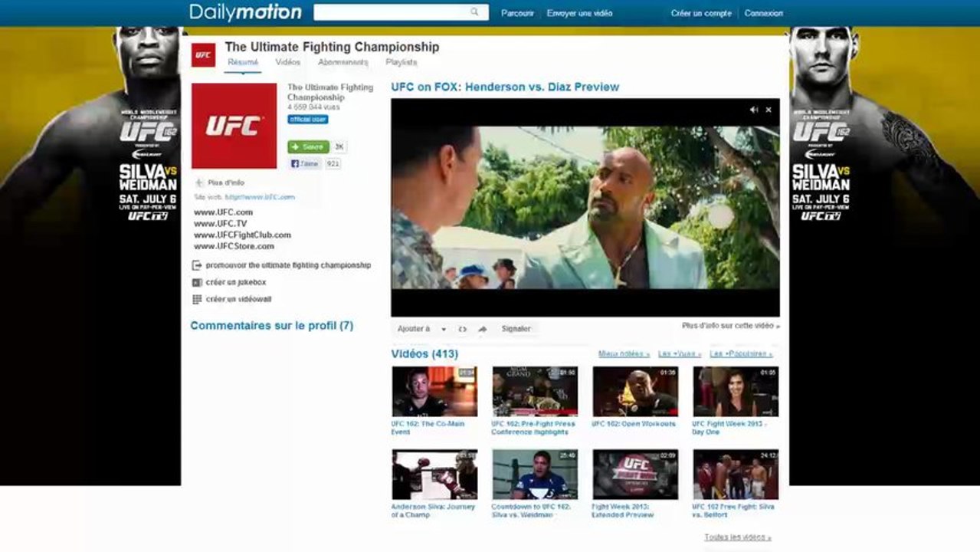Open UFC Fight Week 2013 Day One thumbnail

pyautogui.click(x=736, y=391)
